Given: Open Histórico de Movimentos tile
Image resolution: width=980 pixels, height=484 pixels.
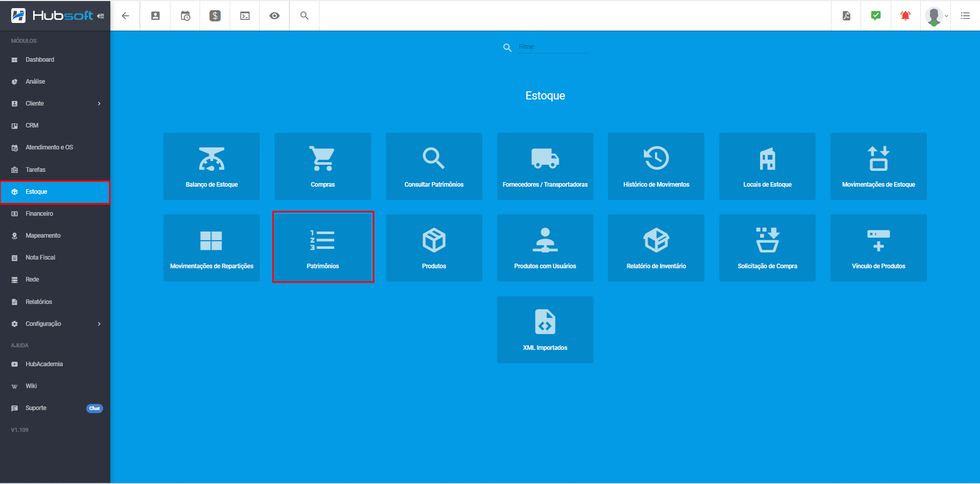Looking at the screenshot, I should [x=656, y=166].
